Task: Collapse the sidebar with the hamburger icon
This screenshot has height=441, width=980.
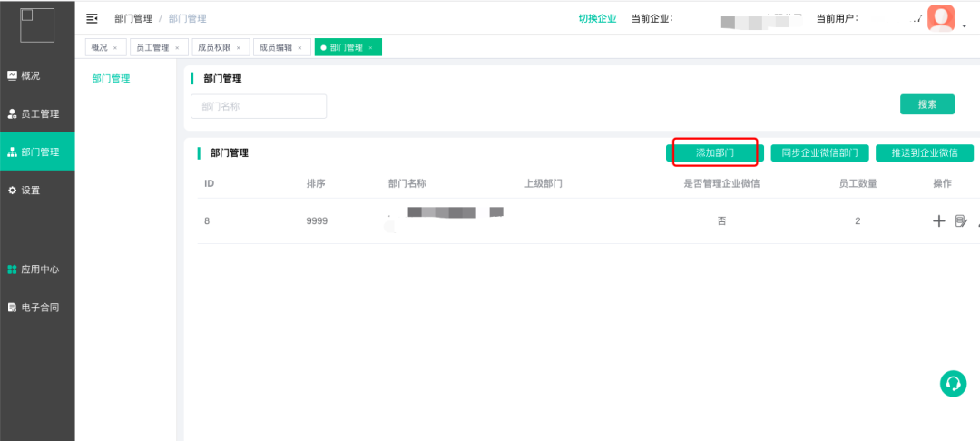Action: coord(92,19)
